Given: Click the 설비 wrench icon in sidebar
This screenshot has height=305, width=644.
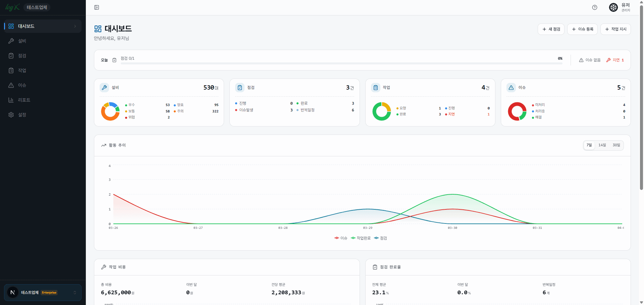Looking at the screenshot, I should (11, 41).
